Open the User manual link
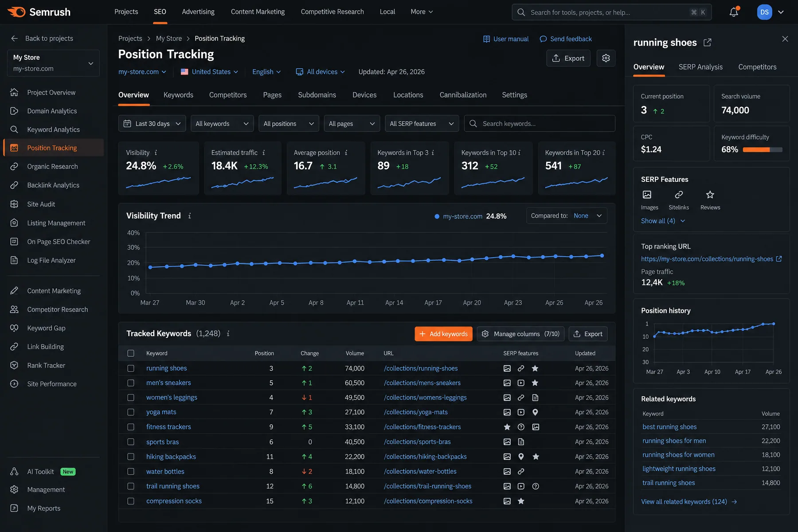Image resolution: width=798 pixels, height=532 pixels. point(506,39)
